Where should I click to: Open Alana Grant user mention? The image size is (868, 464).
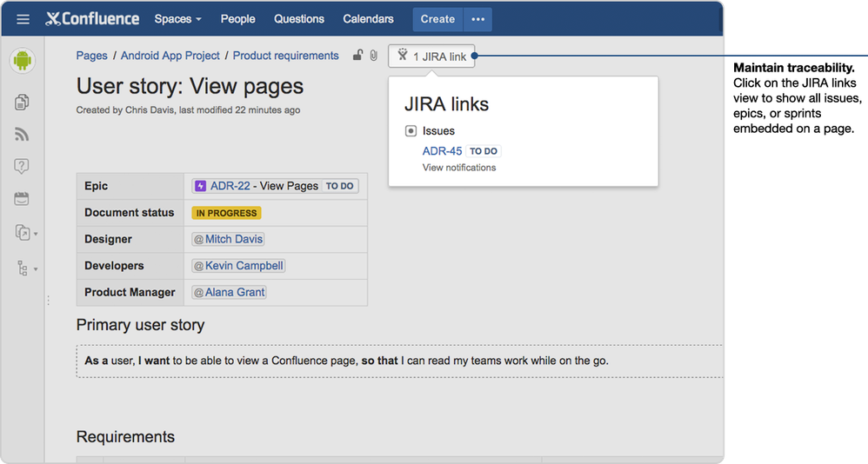coord(230,292)
